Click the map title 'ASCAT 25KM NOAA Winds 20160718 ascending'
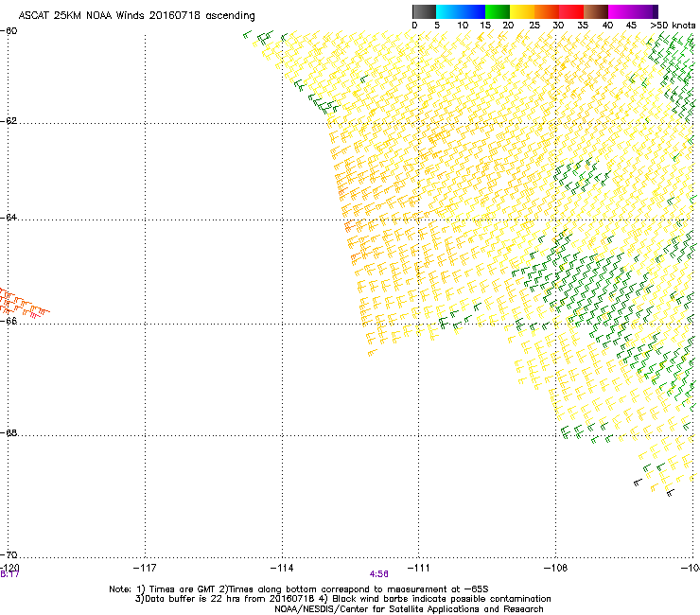 (136, 16)
